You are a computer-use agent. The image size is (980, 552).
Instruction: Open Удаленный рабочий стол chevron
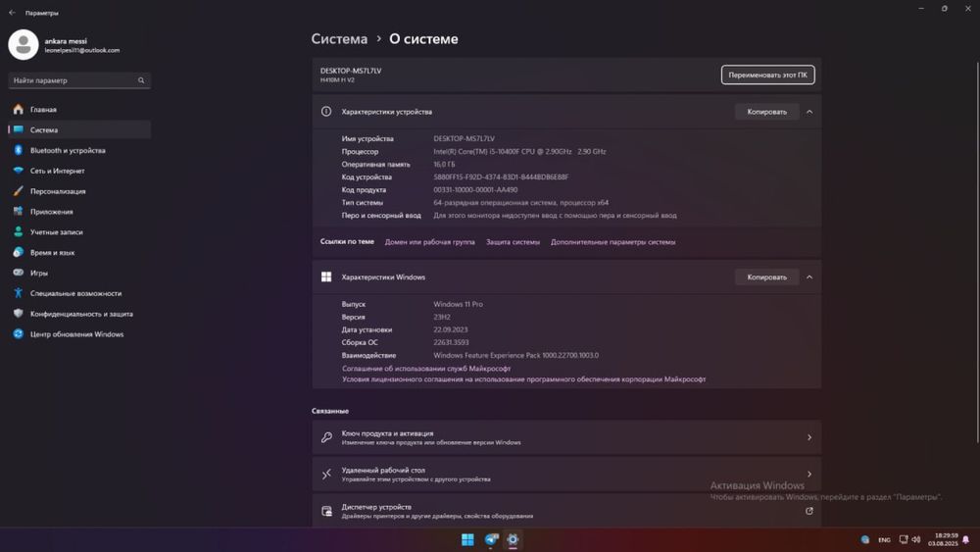point(809,475)
